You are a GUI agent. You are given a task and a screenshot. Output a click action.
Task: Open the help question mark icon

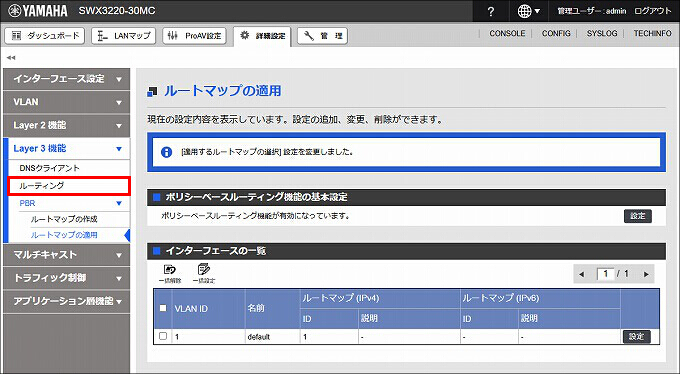[490, 11]
